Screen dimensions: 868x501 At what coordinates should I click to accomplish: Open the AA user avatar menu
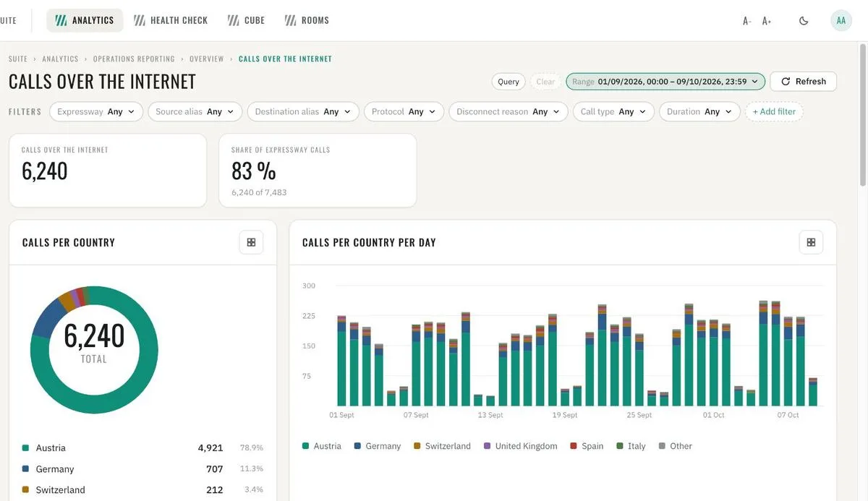[841, 20]
